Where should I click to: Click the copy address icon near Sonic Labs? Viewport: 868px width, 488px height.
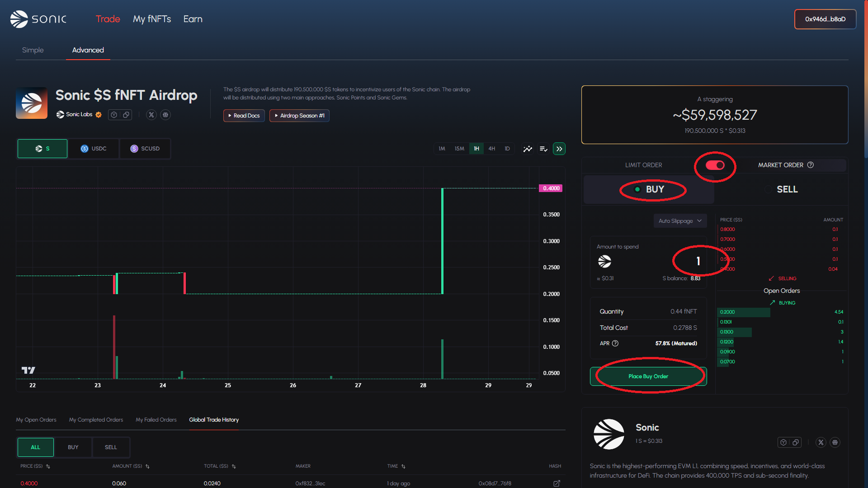pos(126,115)
